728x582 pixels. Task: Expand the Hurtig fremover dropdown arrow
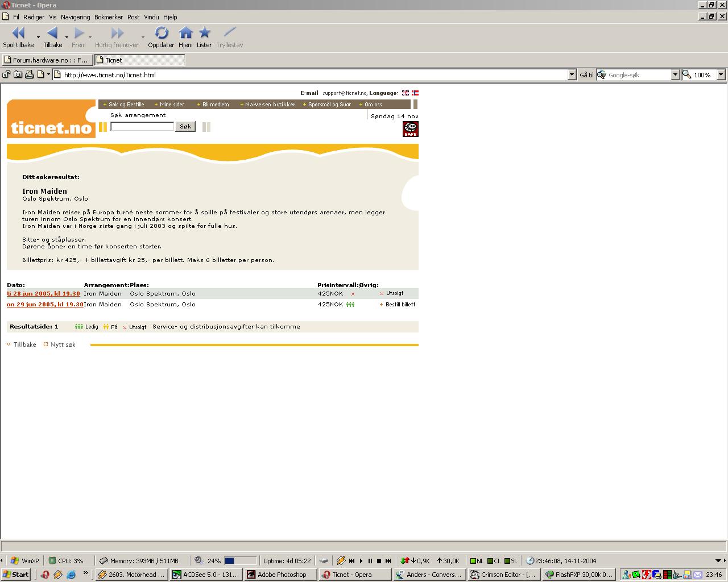(142, 37)
